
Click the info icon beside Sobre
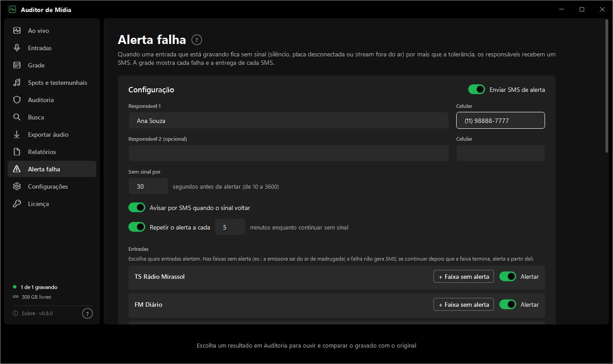(x=16, y=313)
